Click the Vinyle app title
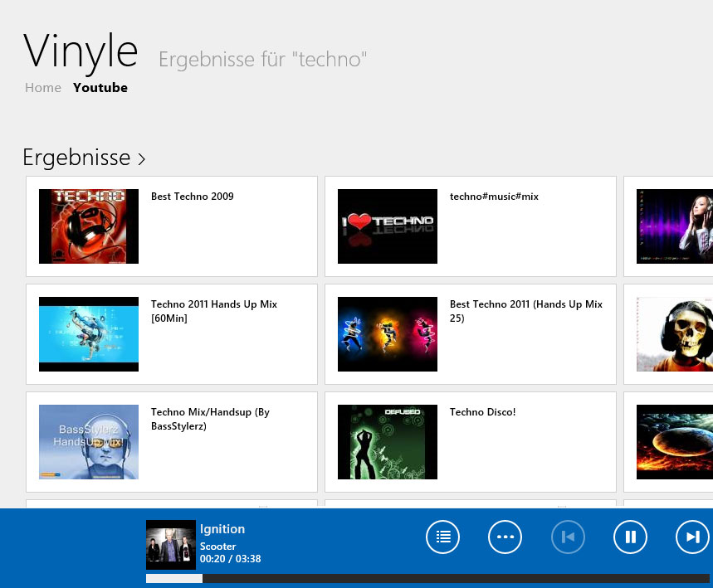This screenshot has height=588, width=713. (81, 52)
